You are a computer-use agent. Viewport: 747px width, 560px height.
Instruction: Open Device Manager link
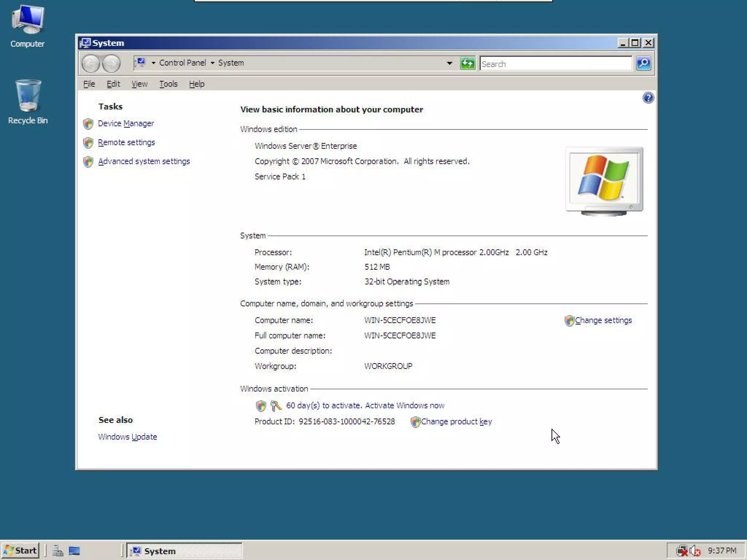point(126,124)
